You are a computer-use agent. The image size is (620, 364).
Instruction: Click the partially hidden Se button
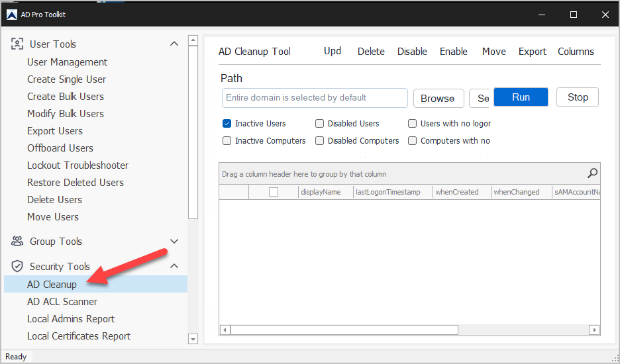[479, 98]
